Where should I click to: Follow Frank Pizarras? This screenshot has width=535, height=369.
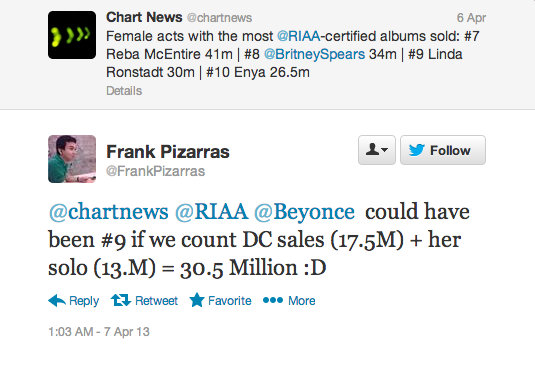point(443,150)
